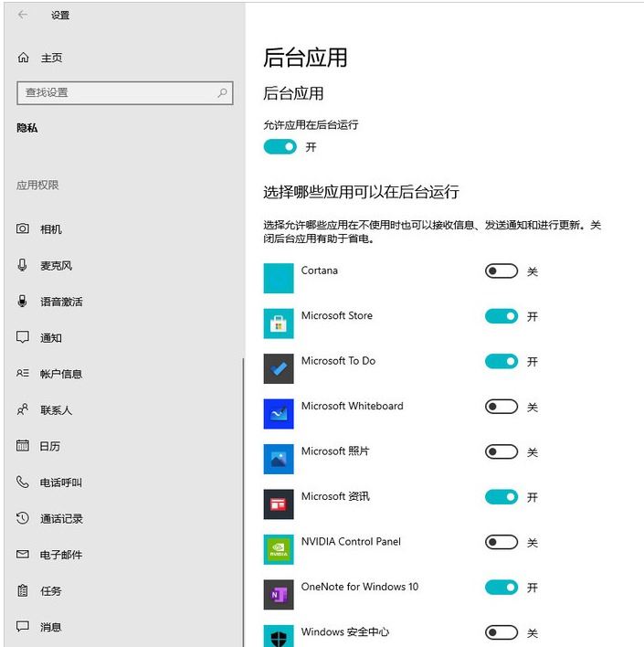The image size is (644, 647).
Task: Click the voice activation icon beside 语音激活
Action: coord(23,301)
